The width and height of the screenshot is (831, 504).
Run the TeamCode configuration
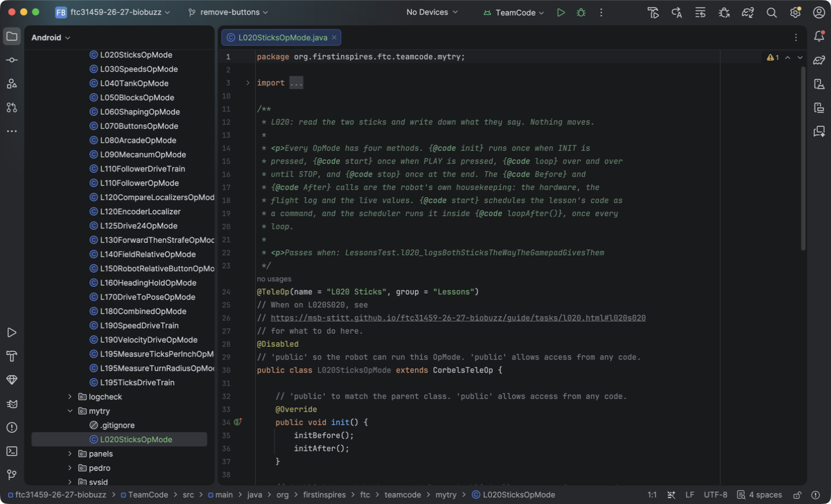point(561,12)
